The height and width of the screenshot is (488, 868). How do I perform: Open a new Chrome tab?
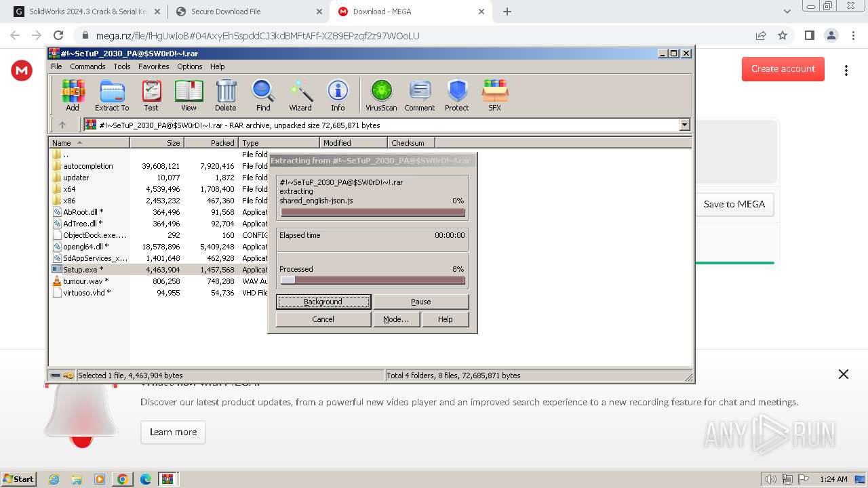[x=507, y=12]
